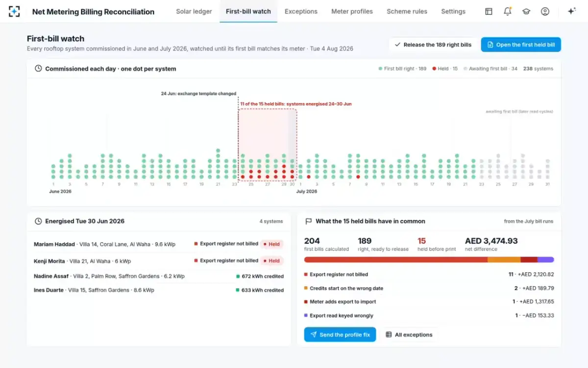This screenshot has width=588, height=368.
Task: Go to the Meter profiles tab
Action: click(x=352, y=11)
